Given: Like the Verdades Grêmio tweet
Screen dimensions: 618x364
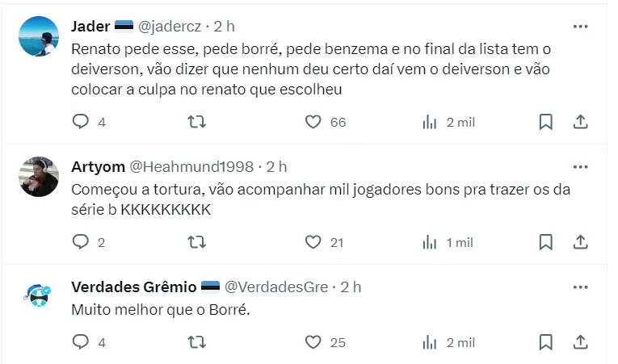Looking at the screenshot, I should (313, 342).
